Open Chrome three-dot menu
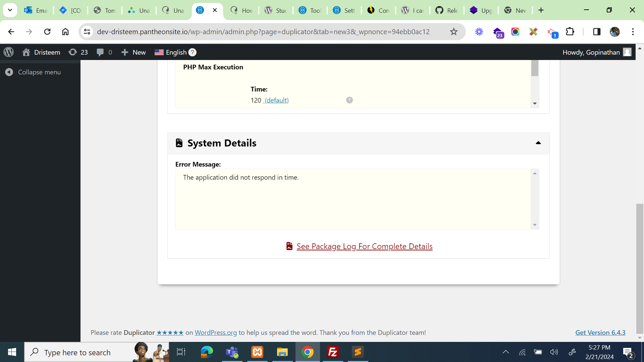The height and width of the screenshot is (362, 644). (x=633, y=32)
